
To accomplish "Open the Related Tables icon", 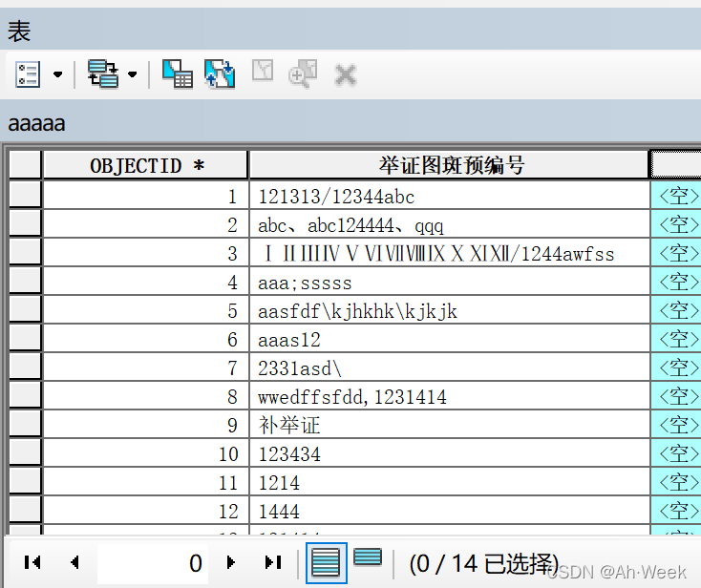I will coord(103,73).
